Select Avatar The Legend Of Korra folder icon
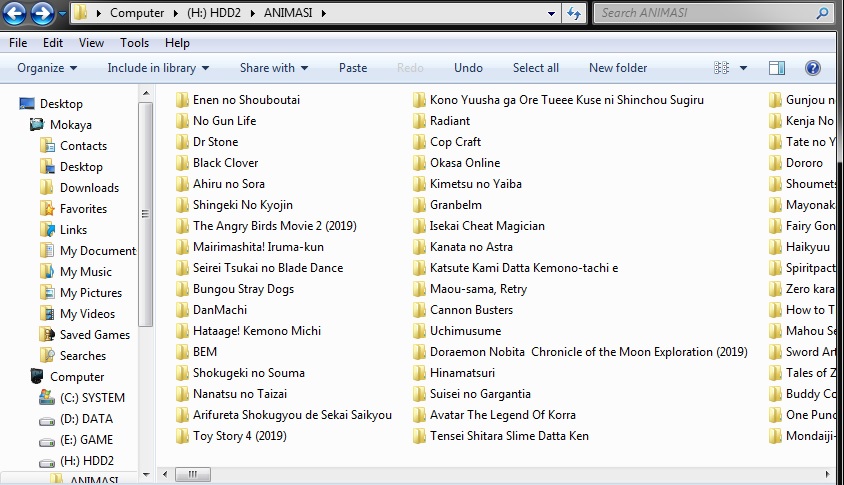The width and height of the screenshot is (844, 485). pos(419,414)
